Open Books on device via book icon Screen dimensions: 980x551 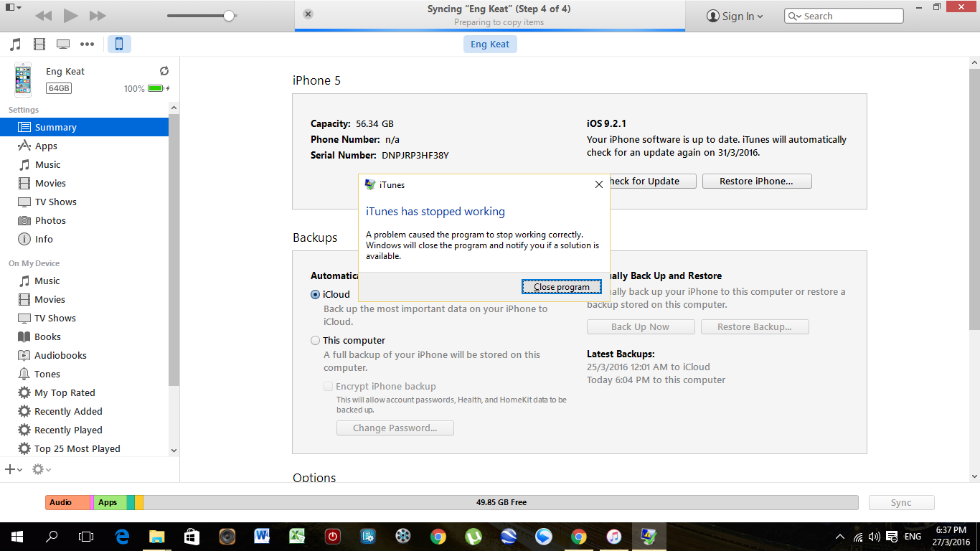[x=24, y=336]
